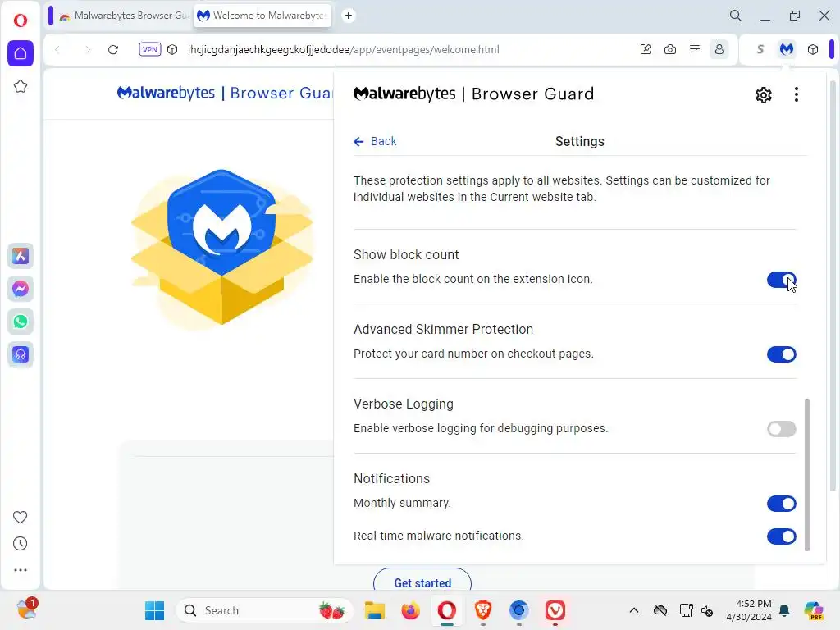Image resolution: width=840 pixels, height=630 pixels.
Task: Open Windows Start menu
Action: 155,610
